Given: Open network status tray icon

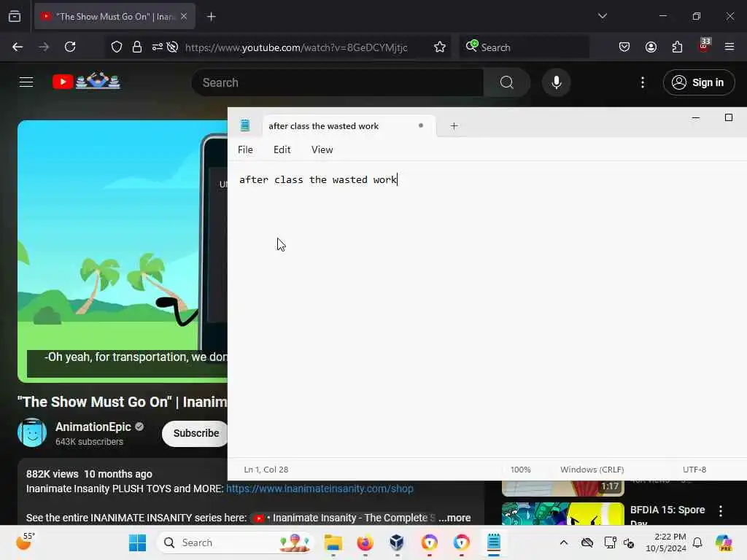Looking at the screenshot, I should (x=610, y=542).
